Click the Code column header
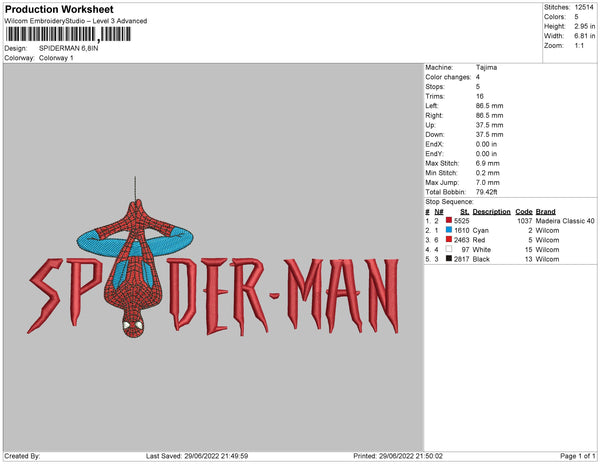 pyautogui.click(x=523, y=212)
